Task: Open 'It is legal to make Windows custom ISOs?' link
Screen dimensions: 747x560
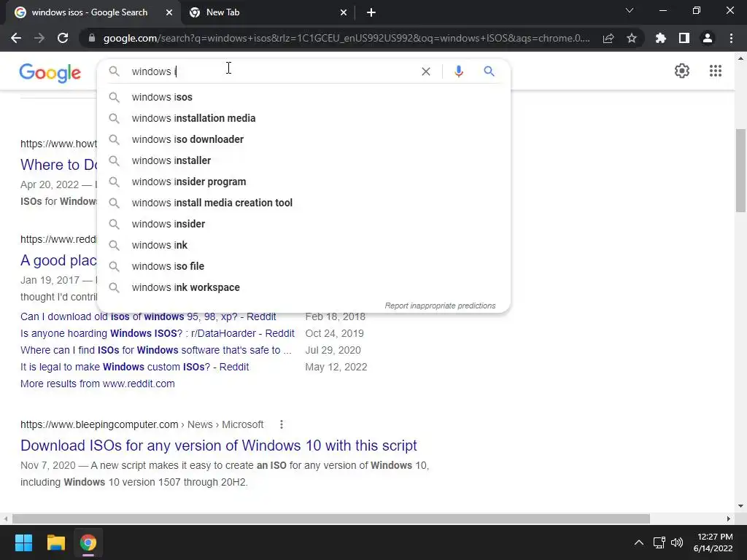Action: pos(134,367)
